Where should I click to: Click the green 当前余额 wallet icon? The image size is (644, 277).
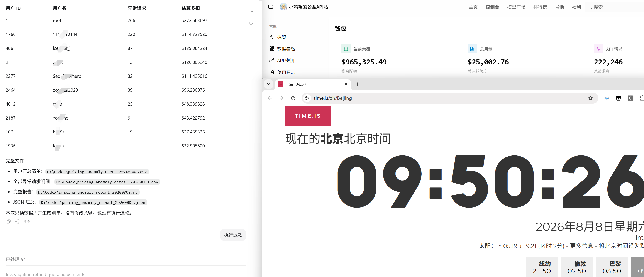coord(346,49)
